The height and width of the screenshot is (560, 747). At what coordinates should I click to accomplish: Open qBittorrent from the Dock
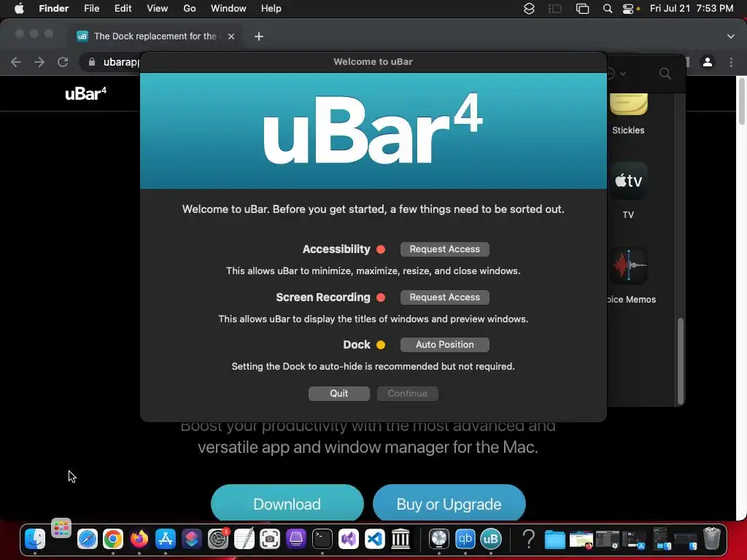465,539
